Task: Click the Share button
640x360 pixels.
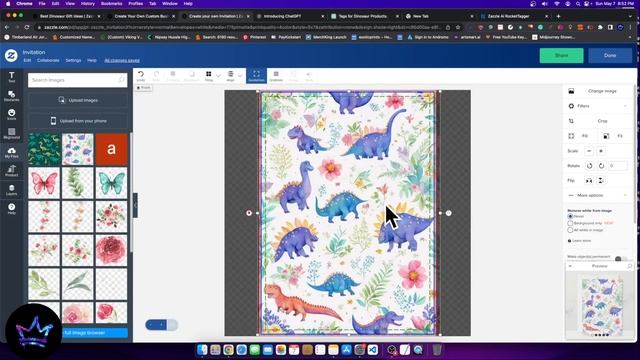Action: pos(561,56)
